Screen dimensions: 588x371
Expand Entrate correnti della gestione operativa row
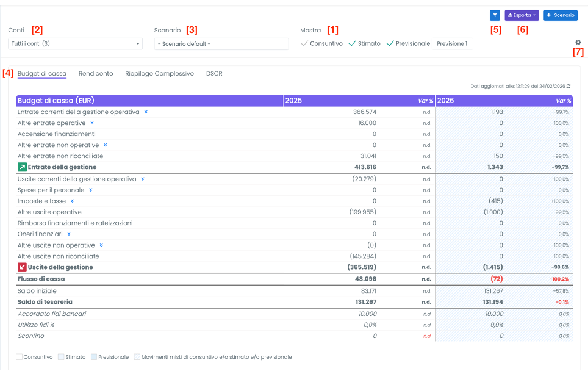click(146, 112)
